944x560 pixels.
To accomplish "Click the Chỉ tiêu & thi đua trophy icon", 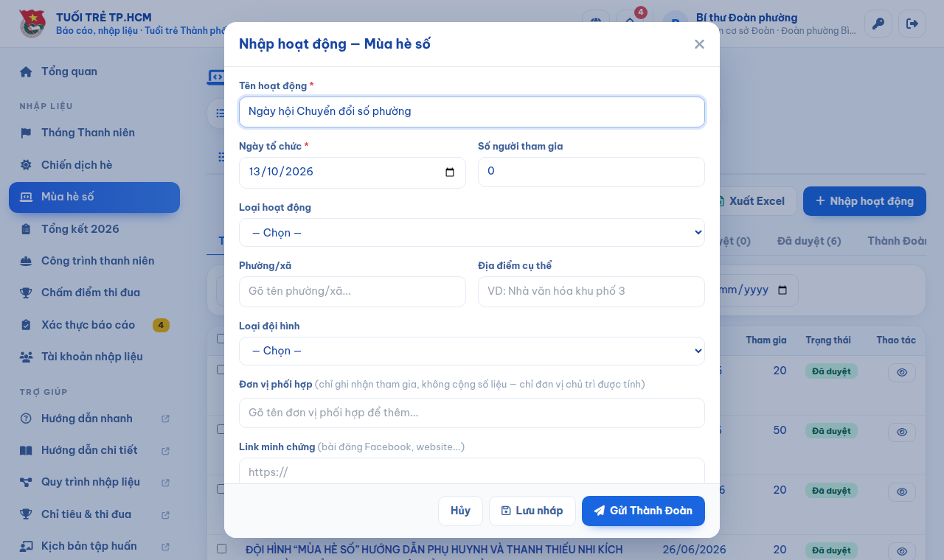I will 26,514.
